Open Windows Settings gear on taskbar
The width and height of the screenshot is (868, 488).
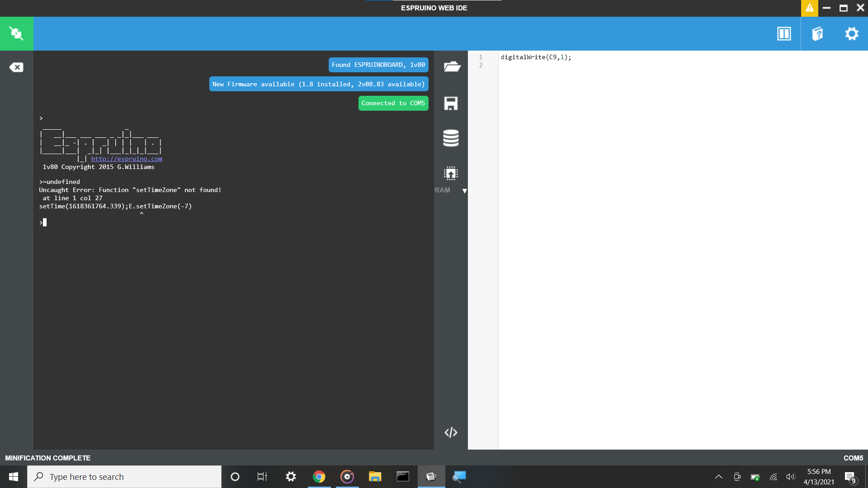(x=291, y=477)
